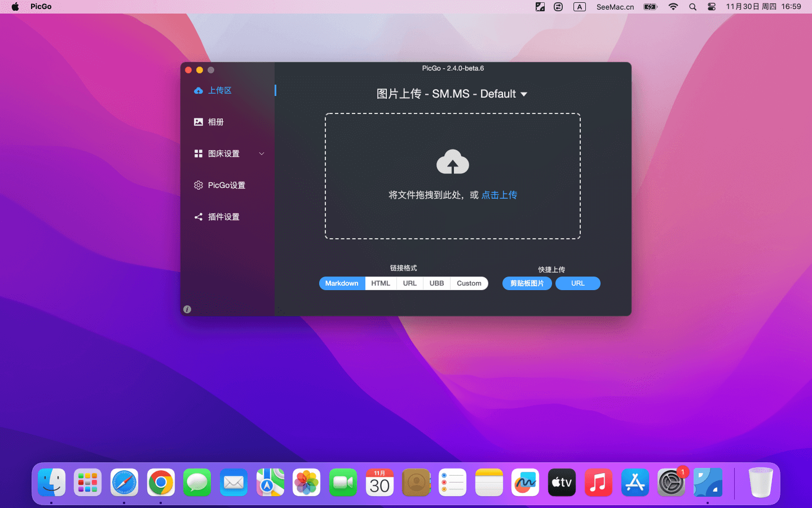The width and height of the screenshot is (812, 508).
Task: Select Markdown link format
Action: coord(342,283)
